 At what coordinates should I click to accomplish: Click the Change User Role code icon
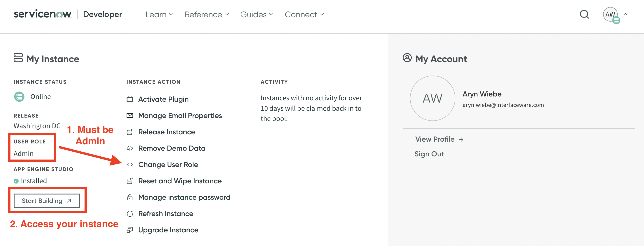point(130,165)
